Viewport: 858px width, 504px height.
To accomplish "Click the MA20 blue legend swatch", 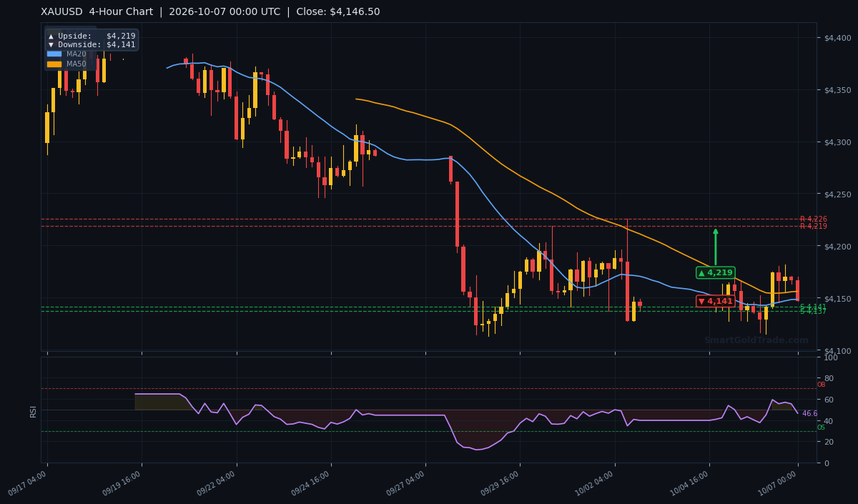I will 54,54.
